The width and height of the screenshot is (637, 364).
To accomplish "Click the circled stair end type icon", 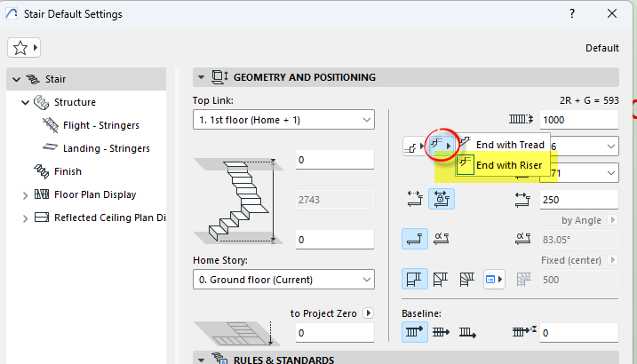I will point(442,145).
